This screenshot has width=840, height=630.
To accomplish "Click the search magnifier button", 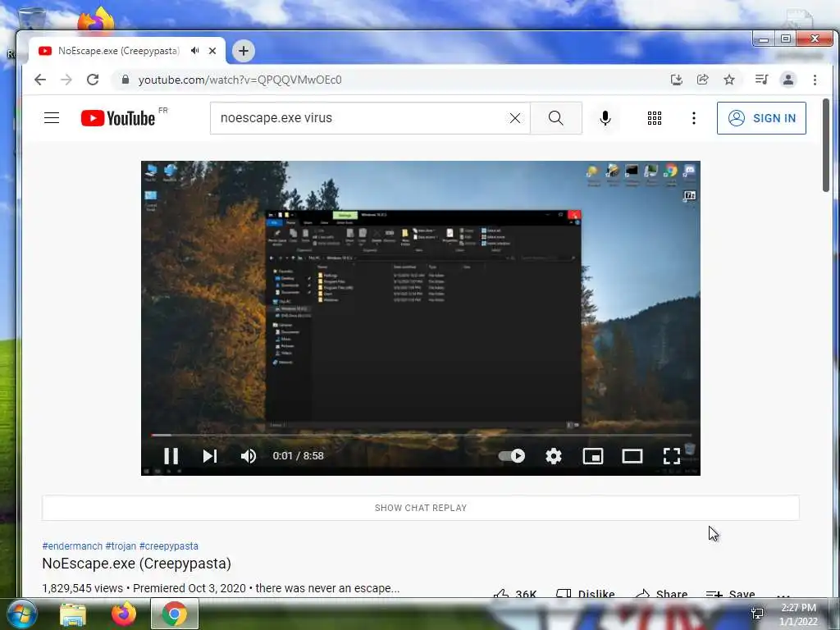I will 556,118.
